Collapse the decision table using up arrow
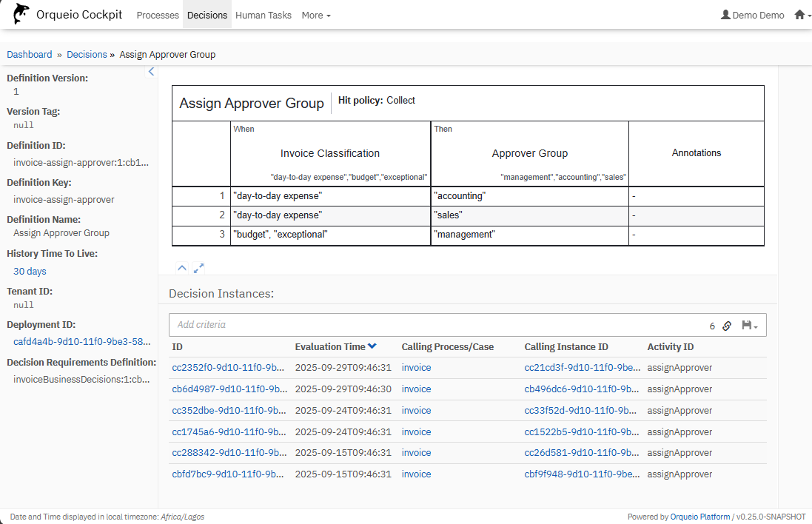 (182, 268)
